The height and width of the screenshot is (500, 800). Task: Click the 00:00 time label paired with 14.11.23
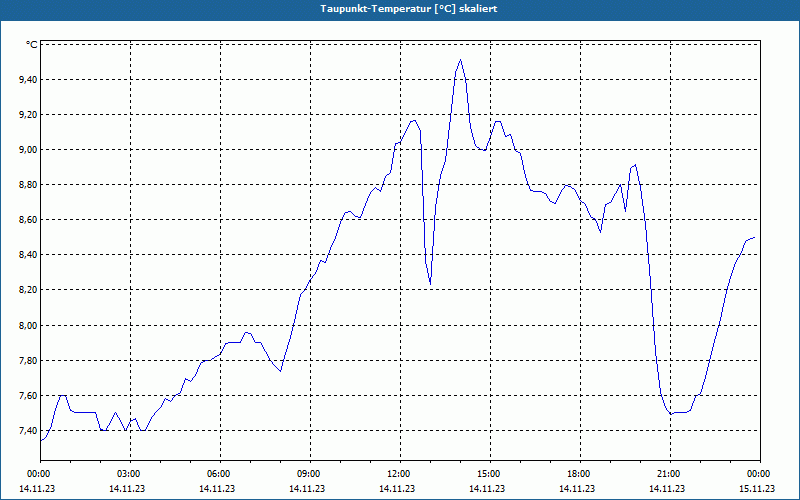37,474
